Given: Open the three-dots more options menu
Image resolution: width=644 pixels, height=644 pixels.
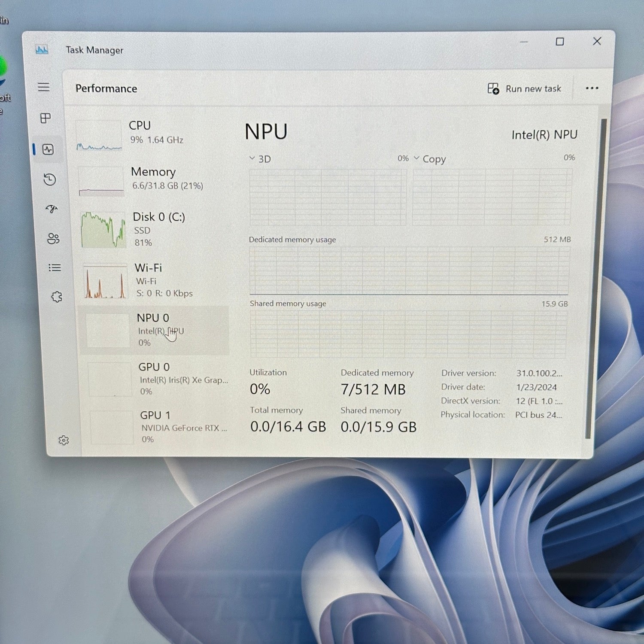Looking at the screenshot, I should pos(592,88).
